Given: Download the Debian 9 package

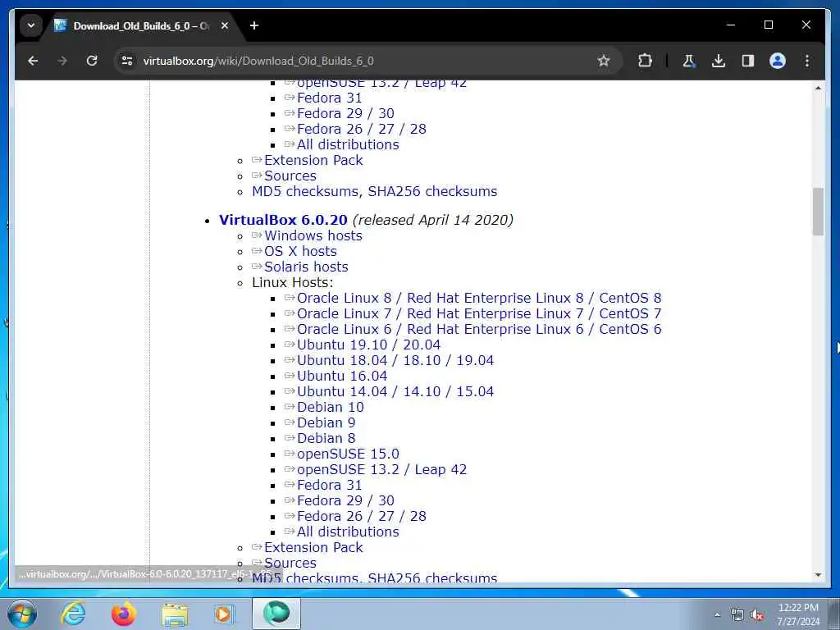Looking at the screenshot, I should click(x=326, y=422).
